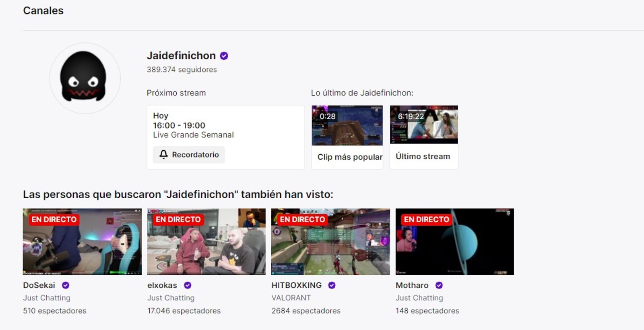Click the verified badge next to Motharo
Screen dimensions: 644x330
pyautogui.click(x=439, y=285)
